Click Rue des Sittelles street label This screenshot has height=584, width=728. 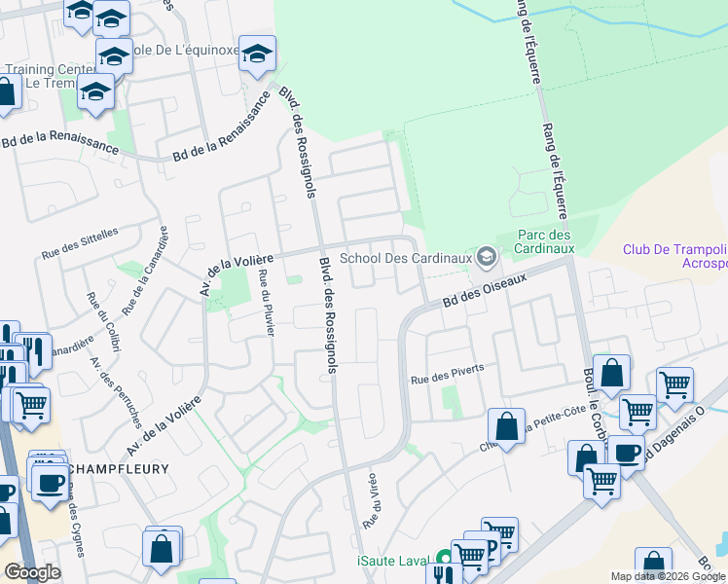point(80,243)
